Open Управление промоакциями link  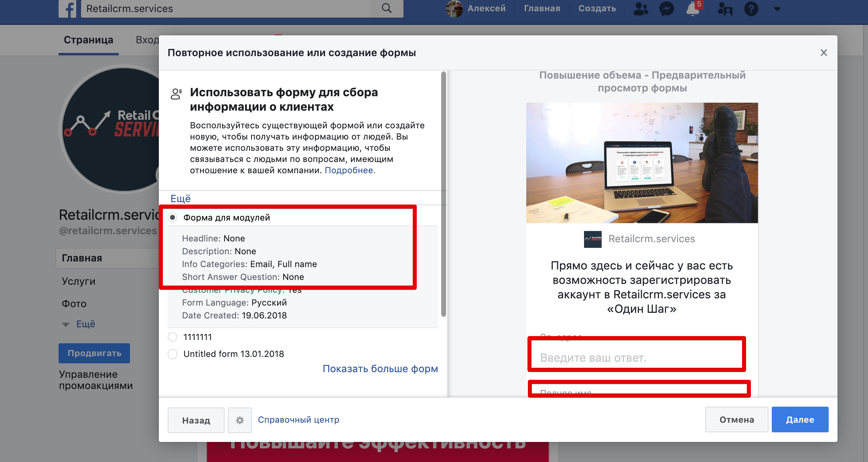tap(96, 380)
